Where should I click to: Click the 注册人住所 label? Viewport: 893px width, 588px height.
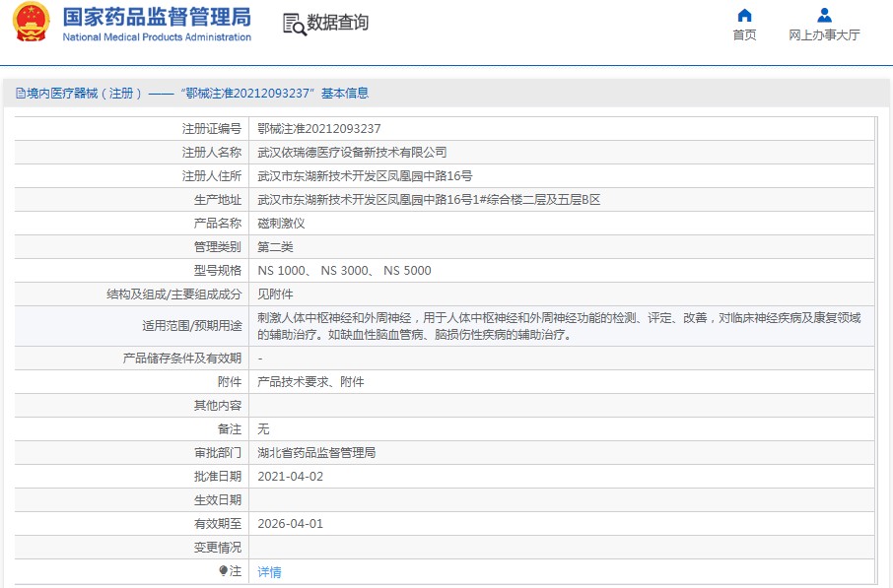pyautogui.click(x=211, y=176)
